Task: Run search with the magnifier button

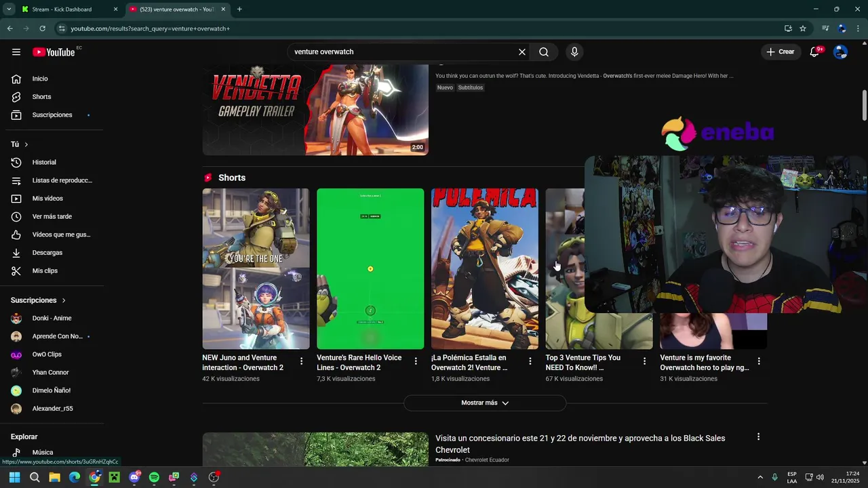Action: (544, 52)
